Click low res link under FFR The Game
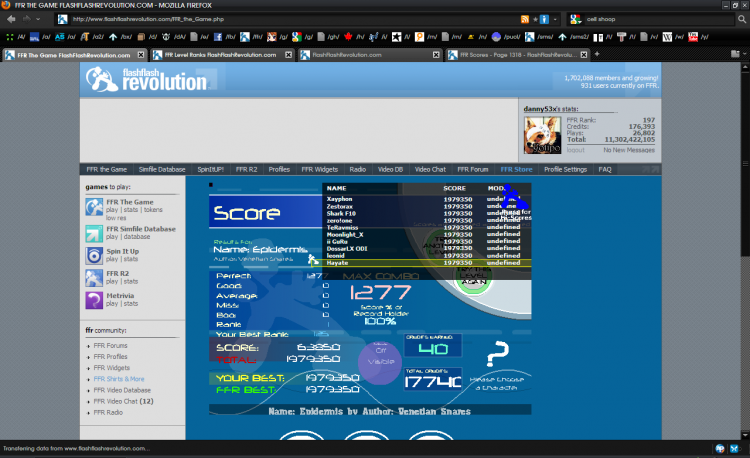This screenshot has width=750, height=458. [116, 218]
